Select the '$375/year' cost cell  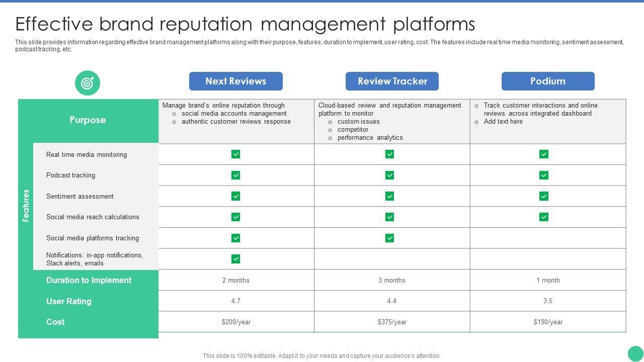(x=392, y=322)
